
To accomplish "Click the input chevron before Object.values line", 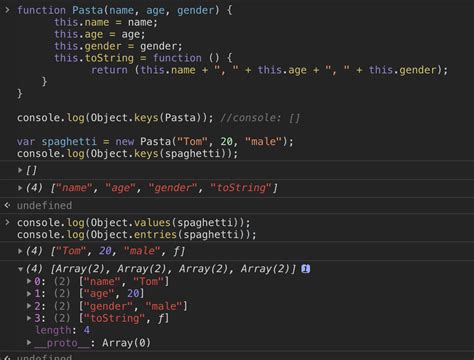I will click(x=7, y=222).
